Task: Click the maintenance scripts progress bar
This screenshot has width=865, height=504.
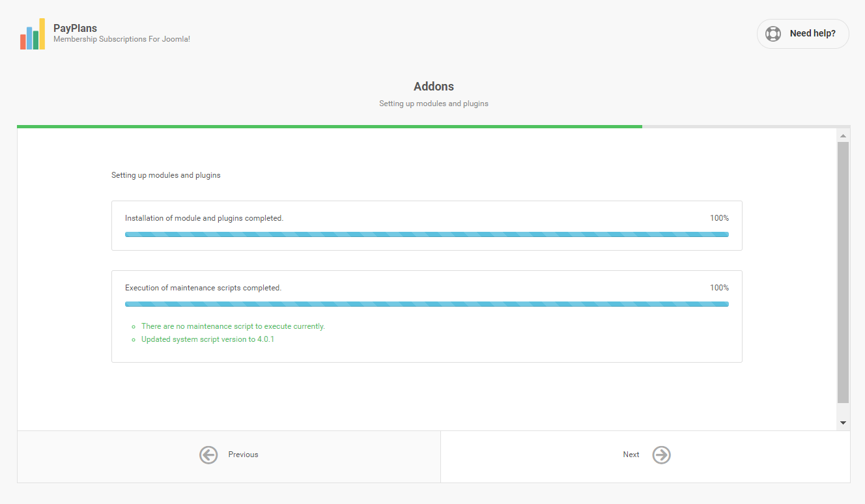Action: tap(427, 304)
